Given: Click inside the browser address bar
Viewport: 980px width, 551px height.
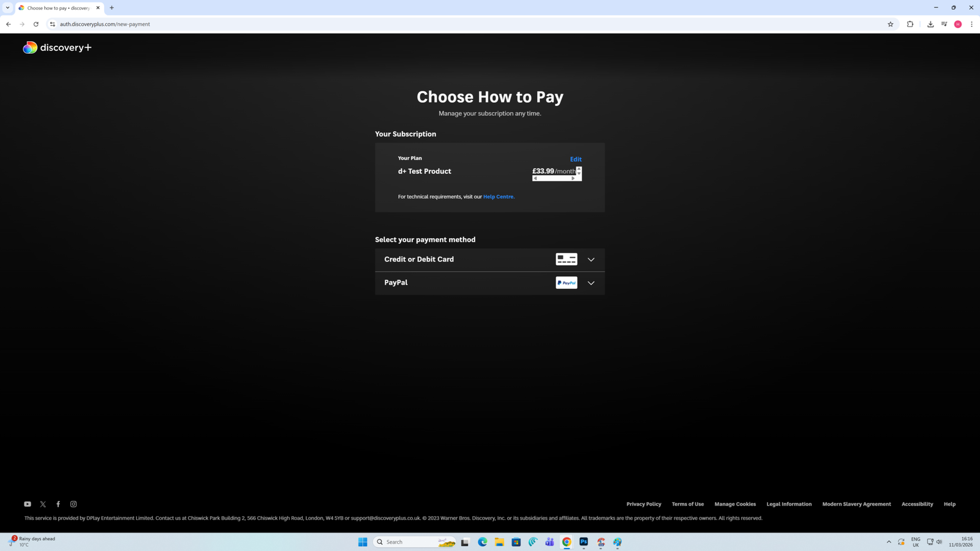Looking at the screenshot, I should (x=245, y=24).
